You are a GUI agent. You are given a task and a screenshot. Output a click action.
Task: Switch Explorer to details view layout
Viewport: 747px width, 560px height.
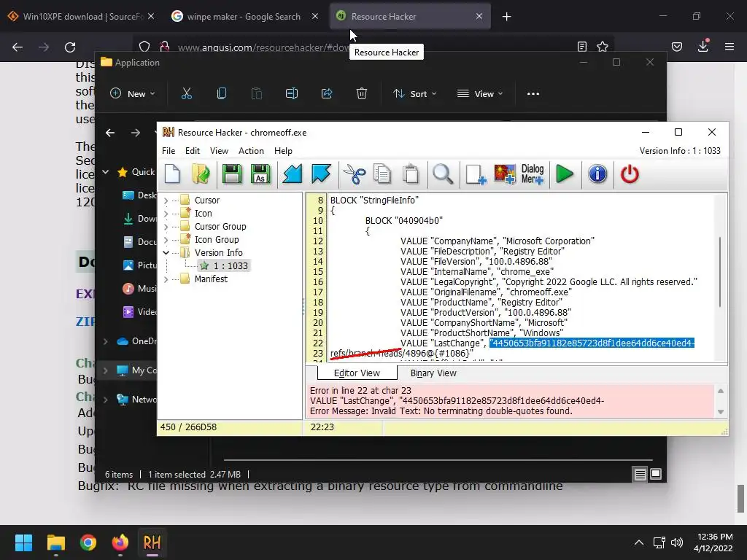point(640,474)
